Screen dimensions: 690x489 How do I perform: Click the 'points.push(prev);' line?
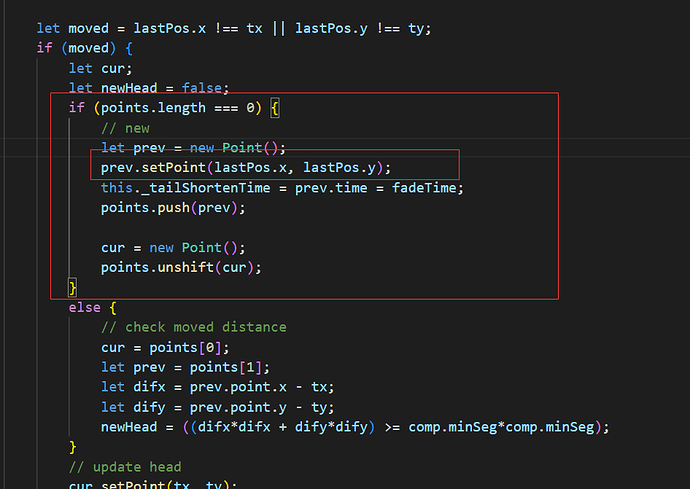pos(173,208)
